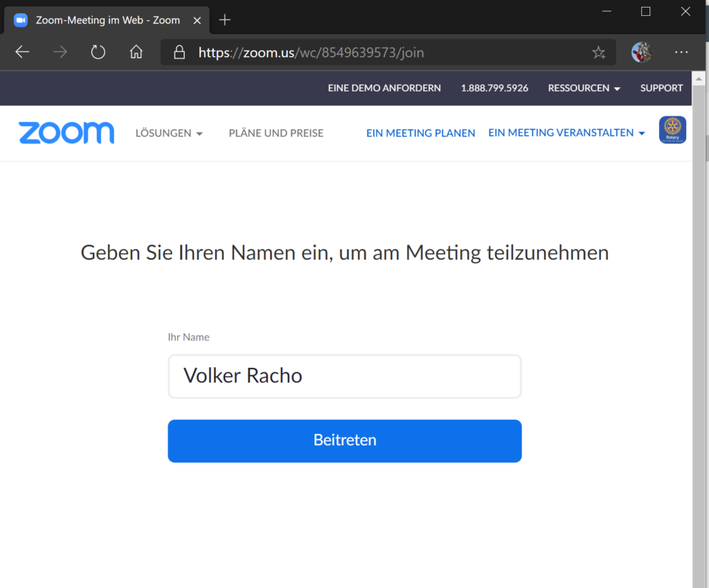Image resolution: width=709 pixels, height=588 pixels.
Task: Reload the Zoom page
Action: click(x=98, y=53)
